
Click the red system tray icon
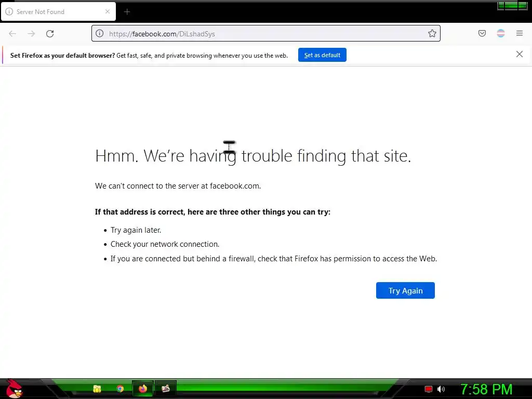tap(429, 389)
